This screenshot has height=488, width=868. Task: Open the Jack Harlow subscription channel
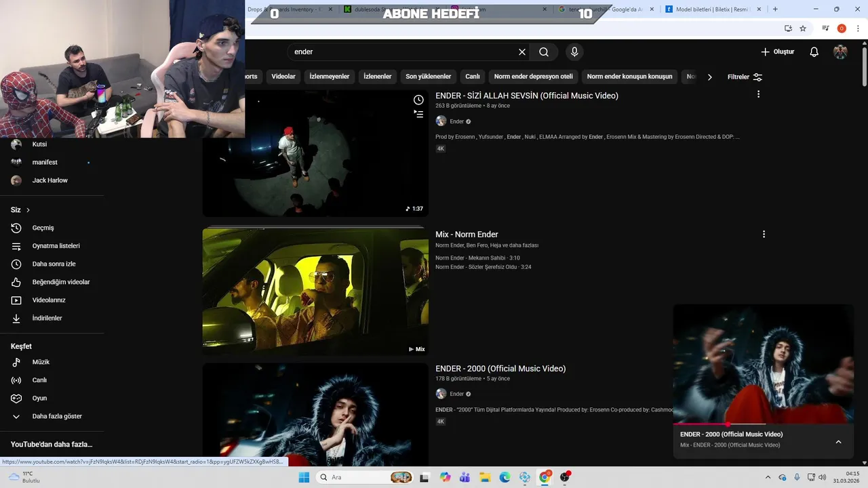click(x=52, y=180)
